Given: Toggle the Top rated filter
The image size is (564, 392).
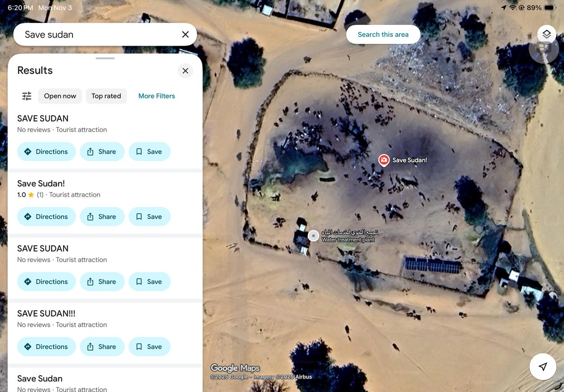Looking at the screenshot, I should (x=106, y=96).
